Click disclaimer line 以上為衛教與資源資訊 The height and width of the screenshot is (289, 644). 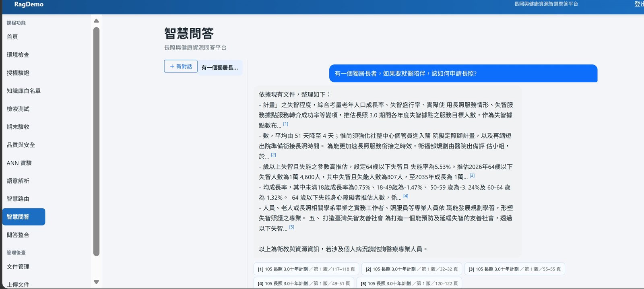point(343,249)
